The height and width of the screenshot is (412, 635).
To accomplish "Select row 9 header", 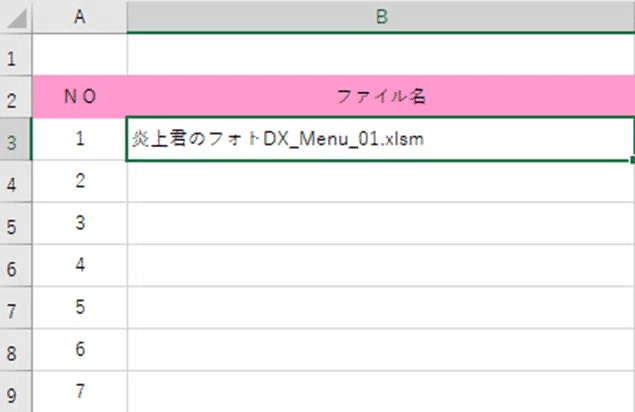I will [16, 391].
